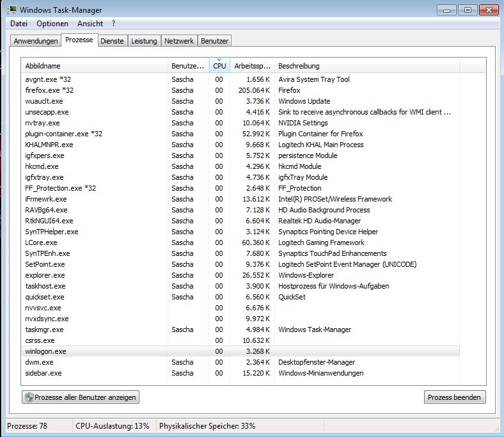Select plugin-container.exe *32 process
504x437 pixels.
[240, 134]
